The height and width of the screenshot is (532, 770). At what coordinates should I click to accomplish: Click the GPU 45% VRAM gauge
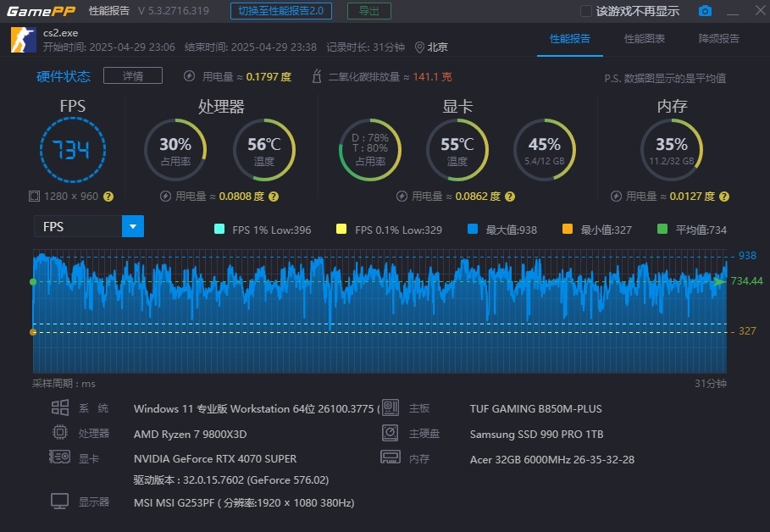point(545,150)
